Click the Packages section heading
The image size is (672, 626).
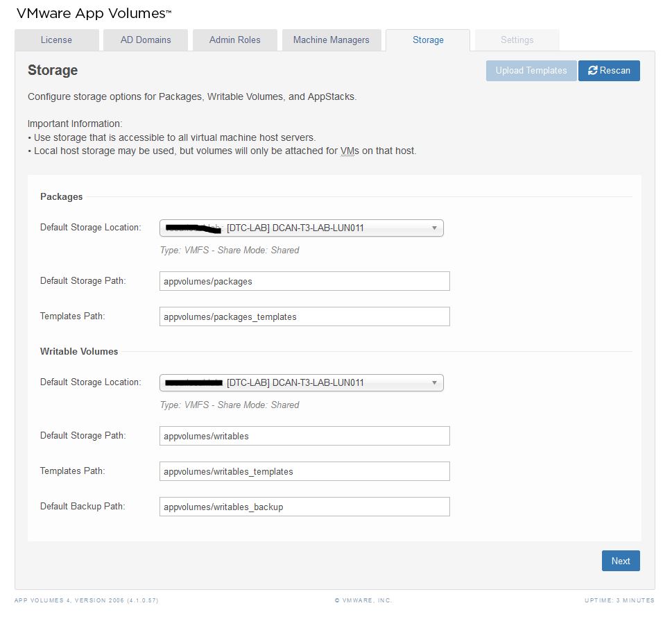coord(61,197)
